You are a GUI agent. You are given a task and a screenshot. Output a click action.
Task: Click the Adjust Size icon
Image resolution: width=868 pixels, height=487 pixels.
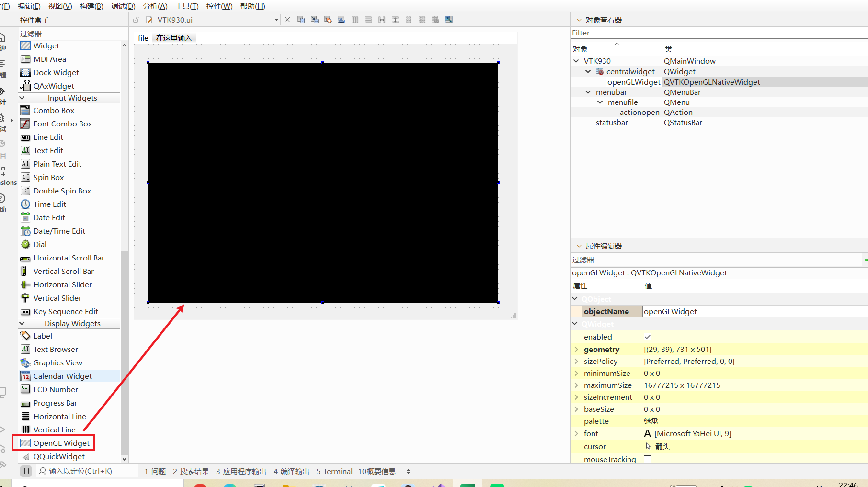449,20
